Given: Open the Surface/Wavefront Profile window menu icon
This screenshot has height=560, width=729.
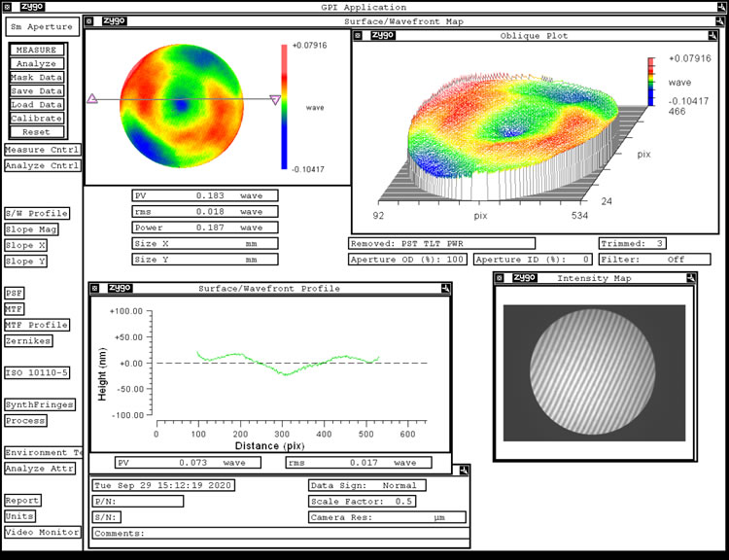Looking at the screenshot, I should (x=95, y=289).
